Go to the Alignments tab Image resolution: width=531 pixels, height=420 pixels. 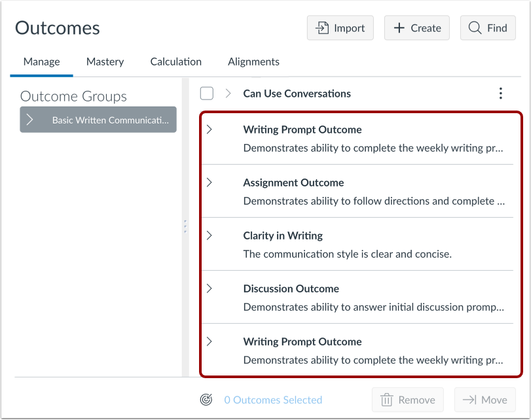point(253,61)
